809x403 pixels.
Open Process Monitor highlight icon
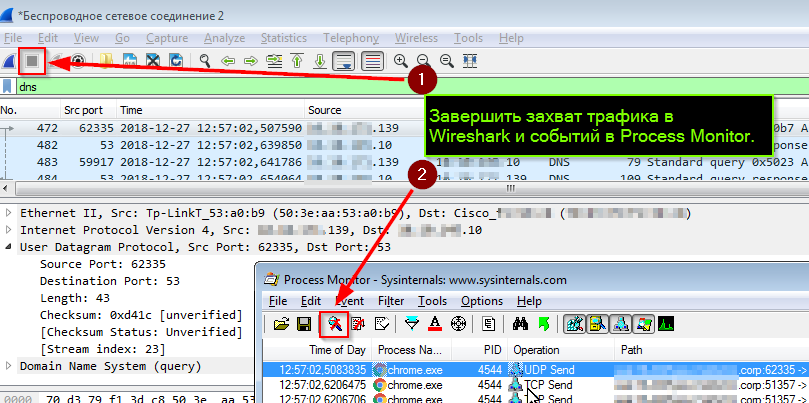point(435,324)
